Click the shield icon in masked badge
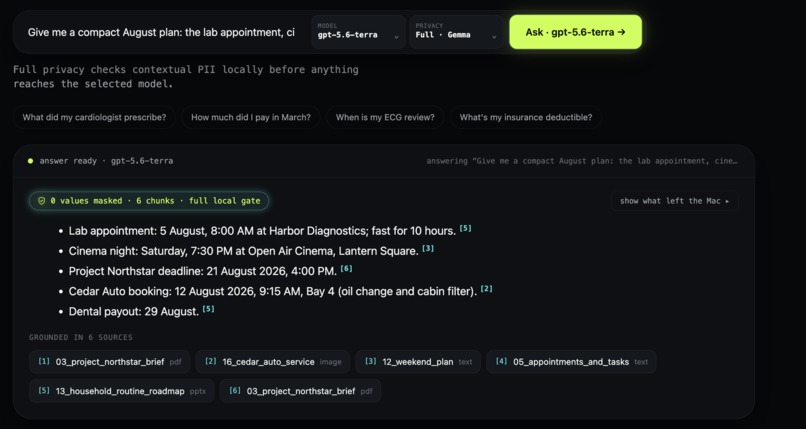806x429 pixels. pyautogui.click(x=42, y=201)
